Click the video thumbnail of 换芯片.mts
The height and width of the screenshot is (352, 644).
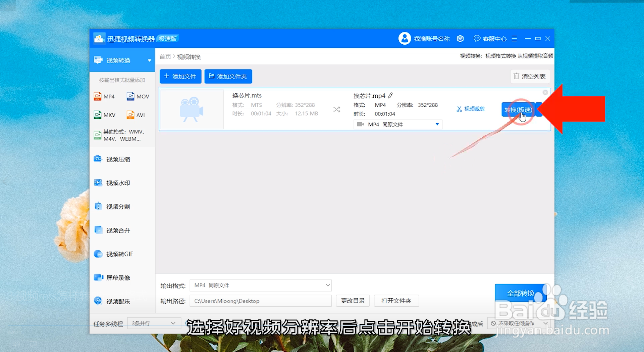coord(192,109)
